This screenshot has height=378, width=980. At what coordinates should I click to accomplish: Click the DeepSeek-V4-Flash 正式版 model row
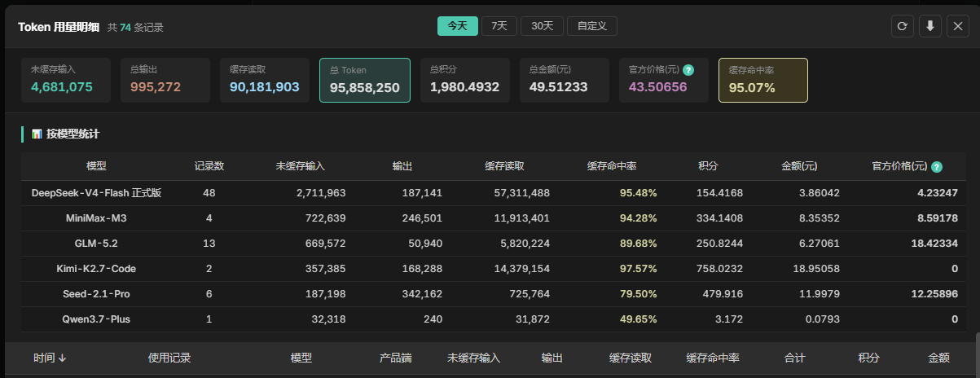[x=493, y=193]
